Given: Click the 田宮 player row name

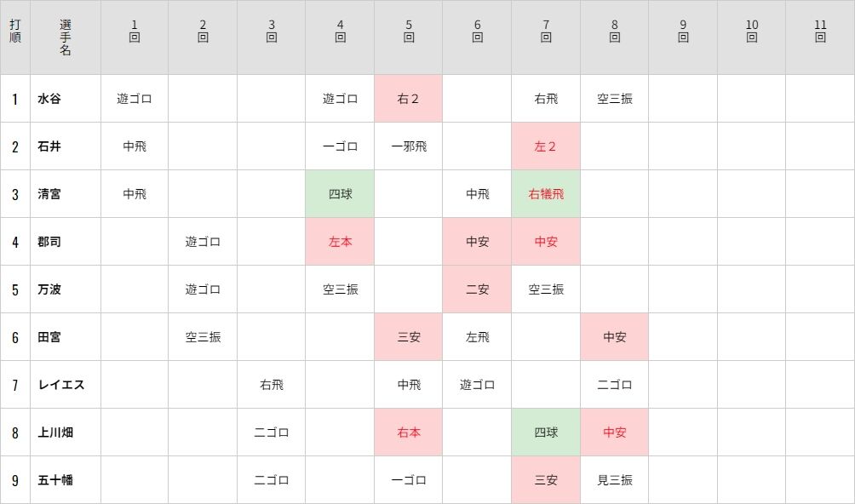Looking at the screenshot, I should 49,337.
